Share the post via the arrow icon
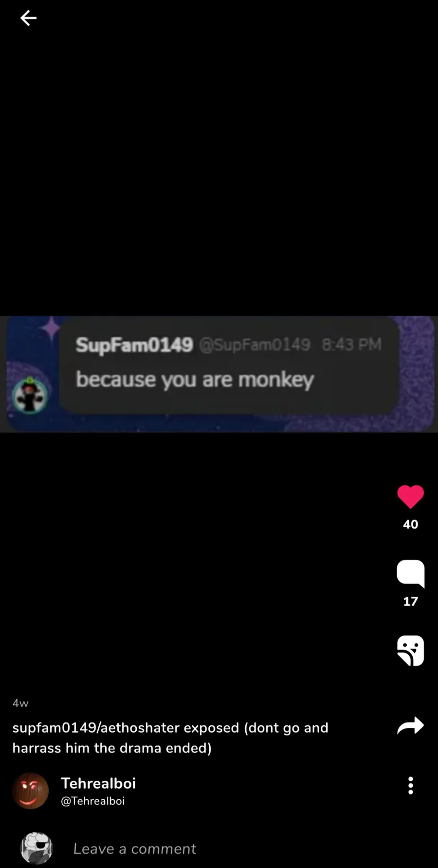 coord(410,725)
